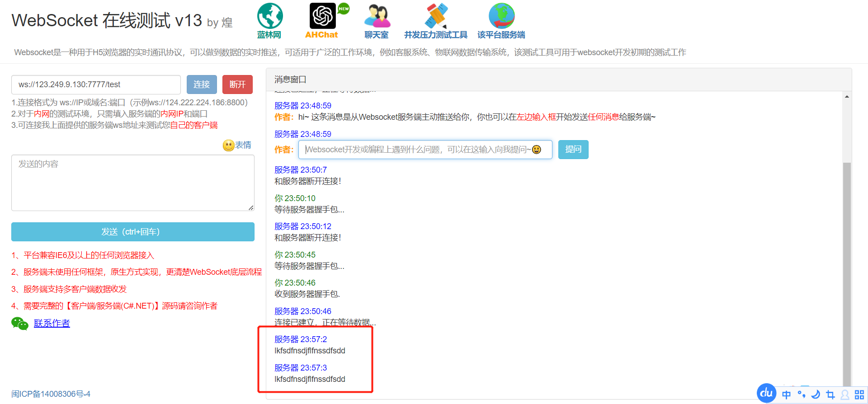Open the 并发压力测试工具 pencil icon

436,16
